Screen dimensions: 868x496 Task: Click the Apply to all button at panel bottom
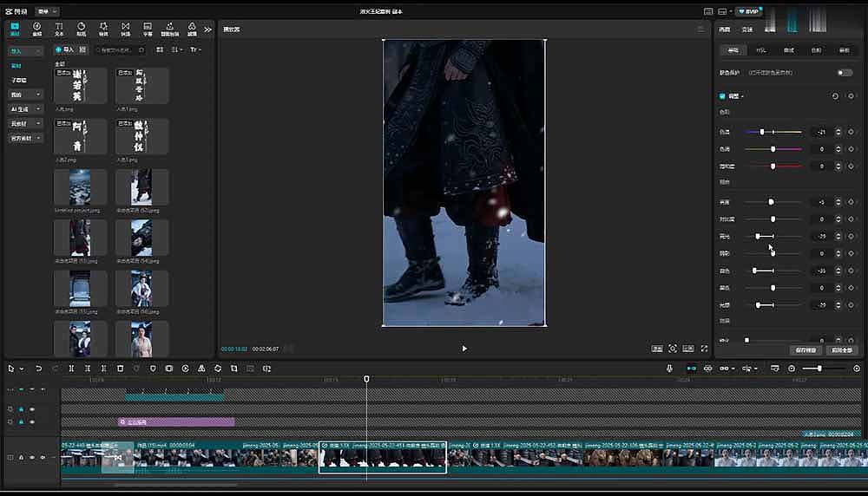842,350
